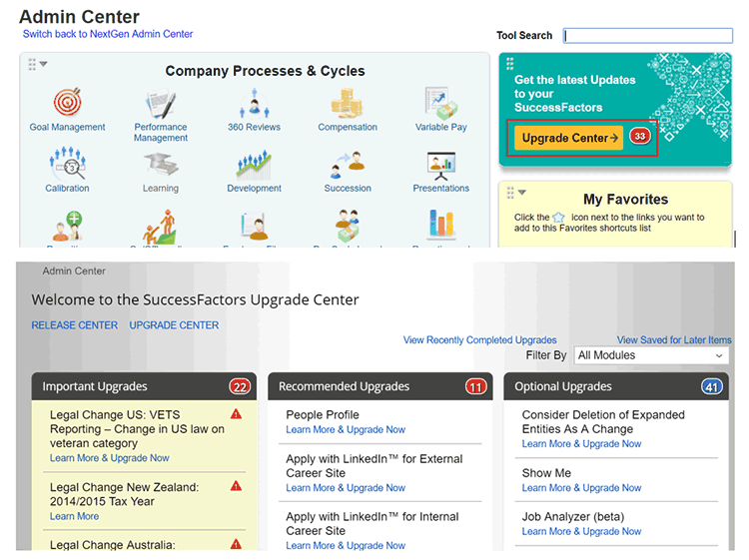
Task: Select the Succession icon
Action: click(x=348, y=164)
